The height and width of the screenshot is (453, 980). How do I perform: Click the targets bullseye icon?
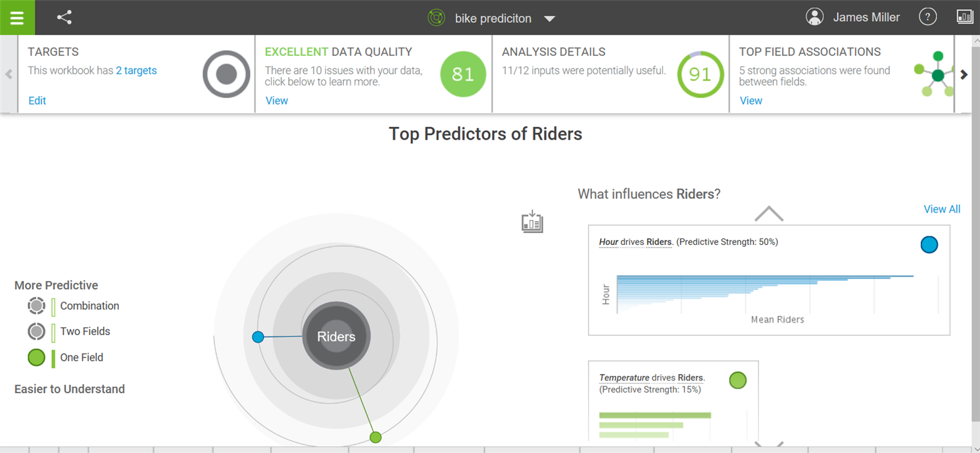pos(226,74)
